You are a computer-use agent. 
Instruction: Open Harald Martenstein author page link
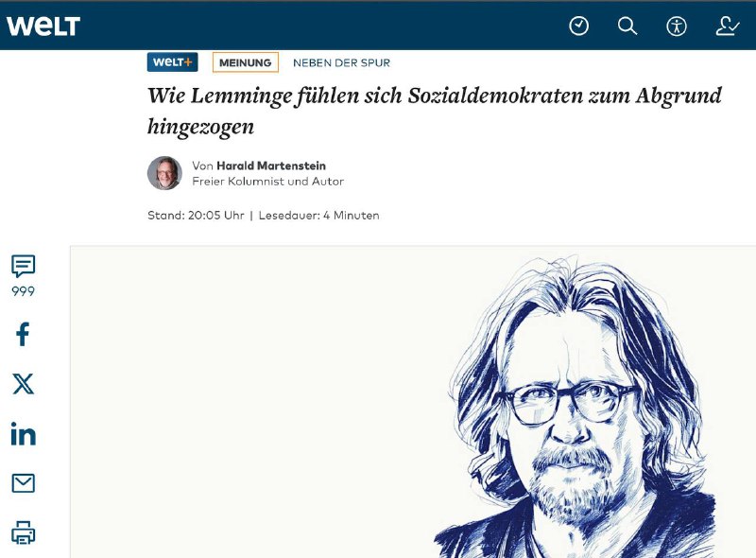[271, 166]
